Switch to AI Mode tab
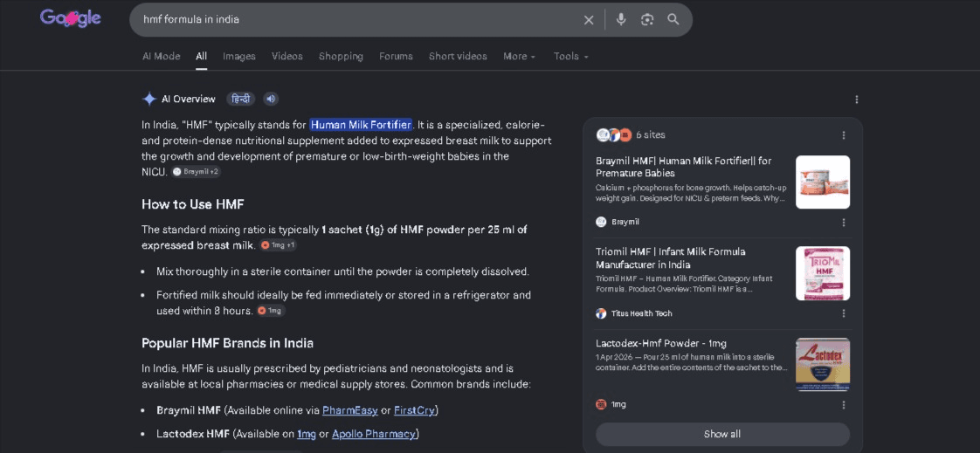980x453 pixels. click(x=162, y=56)
